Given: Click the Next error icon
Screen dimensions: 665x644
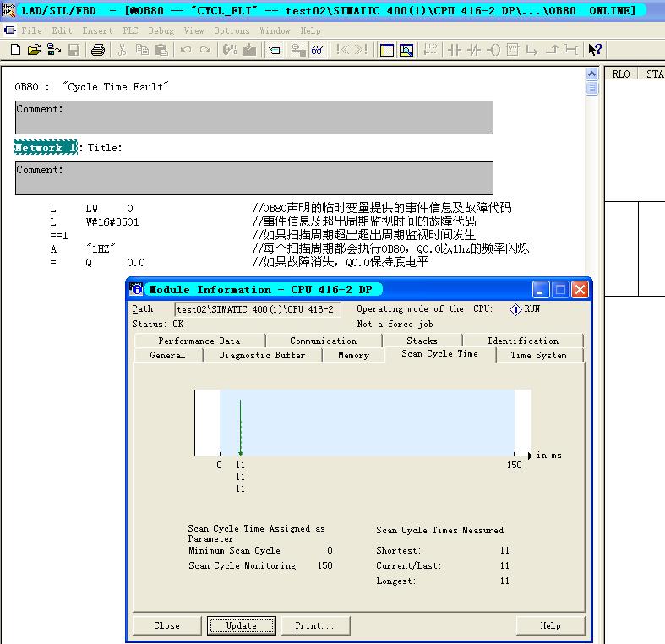Looking at the screenshot, I should pyautogui.click(x=361, y=50).
